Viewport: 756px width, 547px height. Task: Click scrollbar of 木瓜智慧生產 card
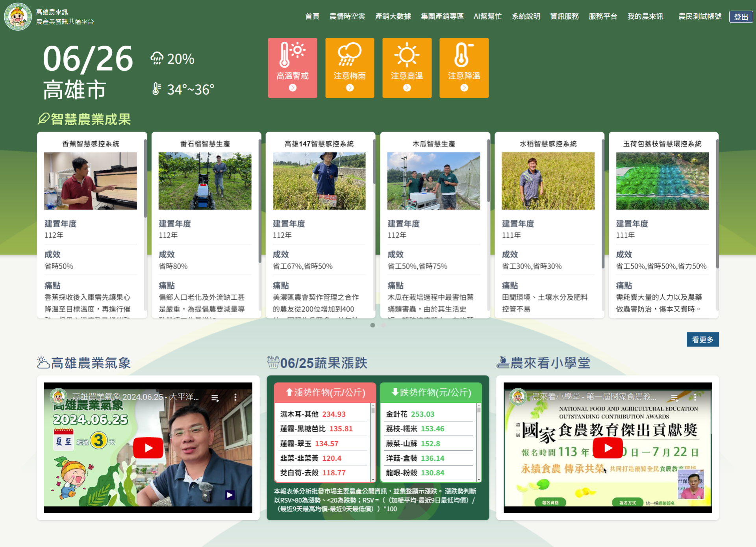(488, 171)
